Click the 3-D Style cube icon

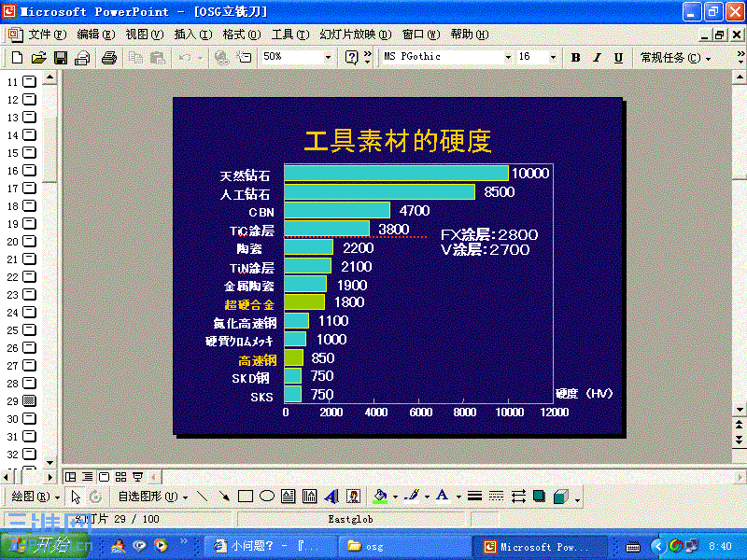click(x=561, y=497)
